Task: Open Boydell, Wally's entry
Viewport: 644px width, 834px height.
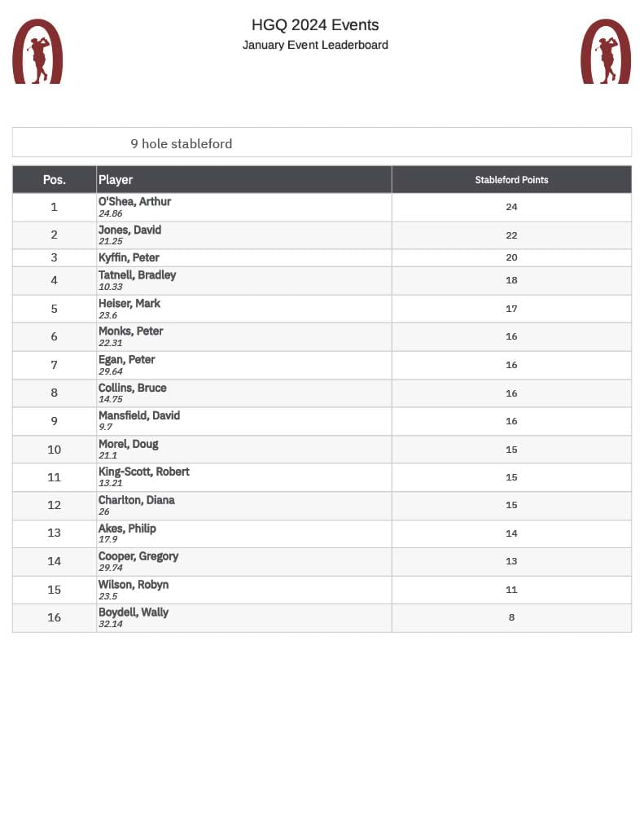Action: [x=134, y=612]
